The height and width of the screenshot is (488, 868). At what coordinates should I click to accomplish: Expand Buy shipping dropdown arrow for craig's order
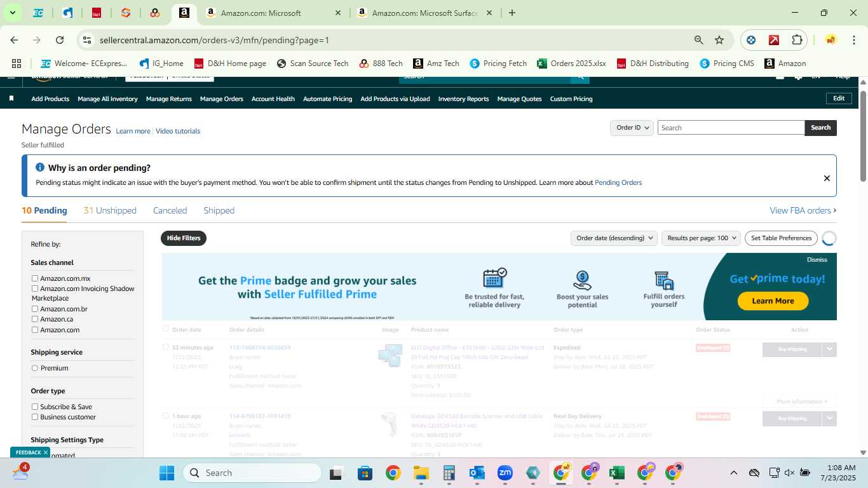(829, 349)
